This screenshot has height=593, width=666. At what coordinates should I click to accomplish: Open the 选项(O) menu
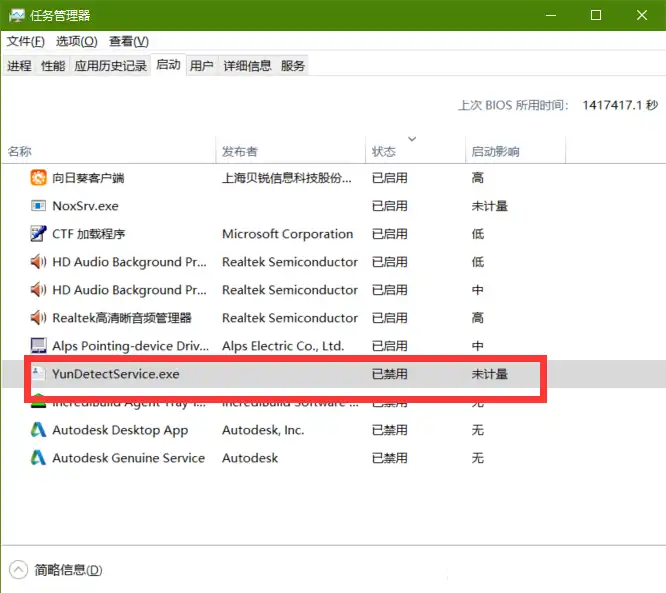[77, 41]
